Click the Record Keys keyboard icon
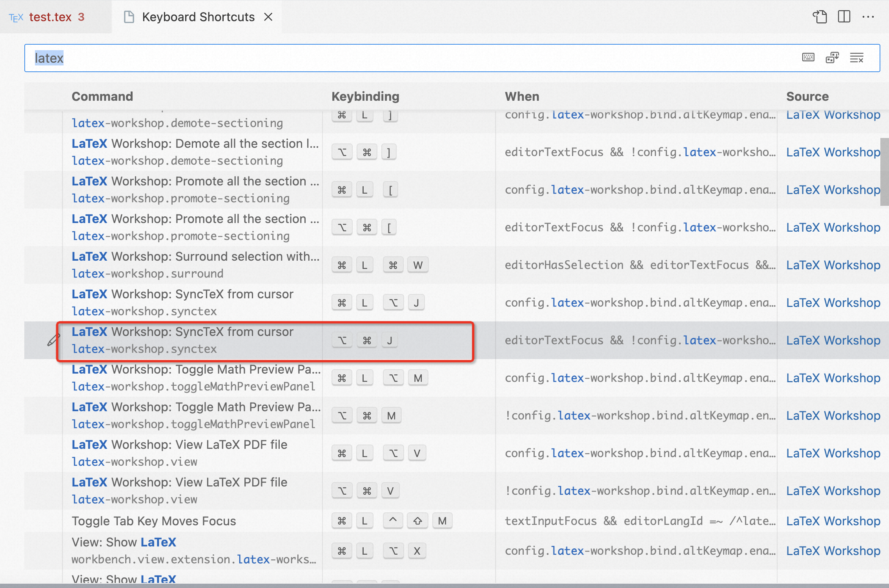The width and height of the screenshot is (889, 588). (x=808, y=58)
